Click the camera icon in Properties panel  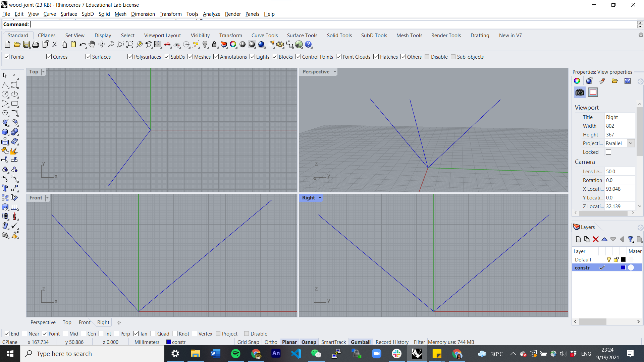pyautogui.click(x=580, y=93)
